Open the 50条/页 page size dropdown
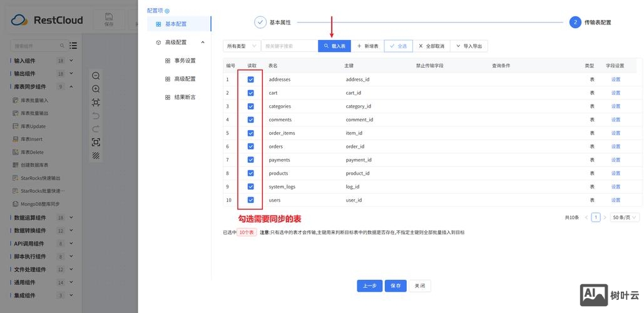 click(x=625, y=217)
